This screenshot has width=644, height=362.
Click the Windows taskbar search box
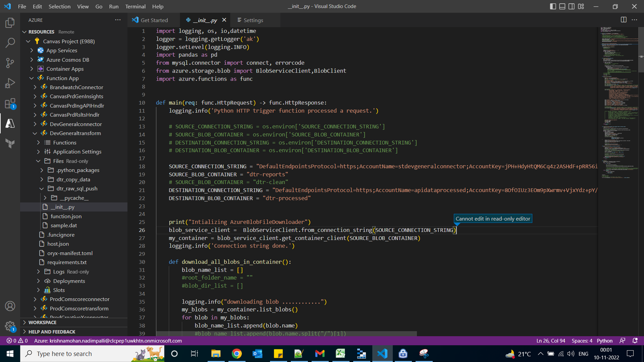click(93, 354)
